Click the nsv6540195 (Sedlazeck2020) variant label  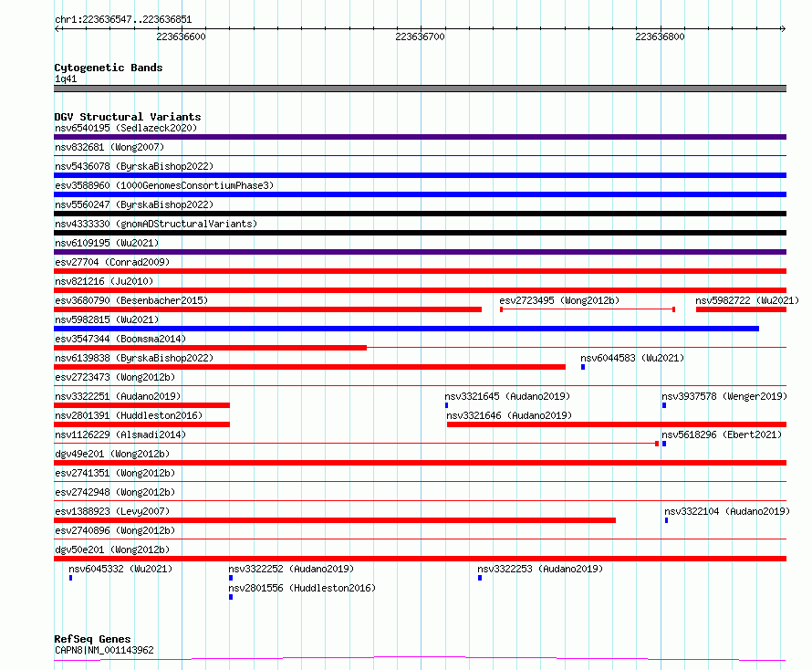(126, 128)
